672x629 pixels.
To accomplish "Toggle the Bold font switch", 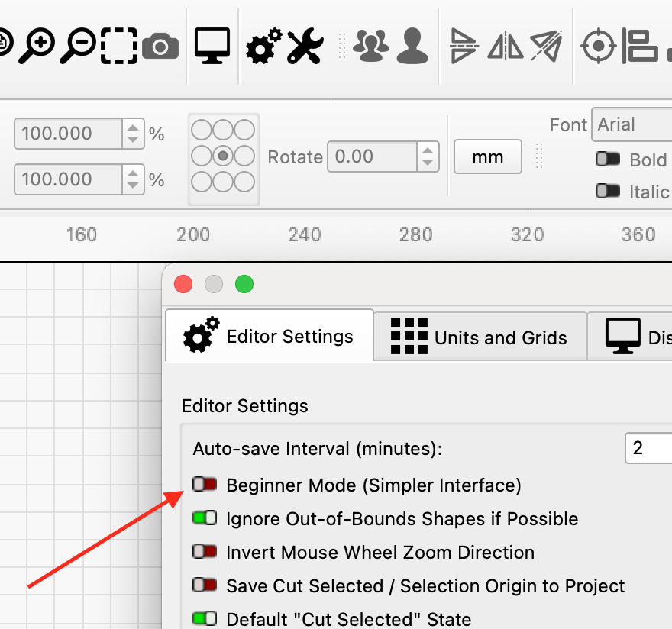I will [608, 159].
